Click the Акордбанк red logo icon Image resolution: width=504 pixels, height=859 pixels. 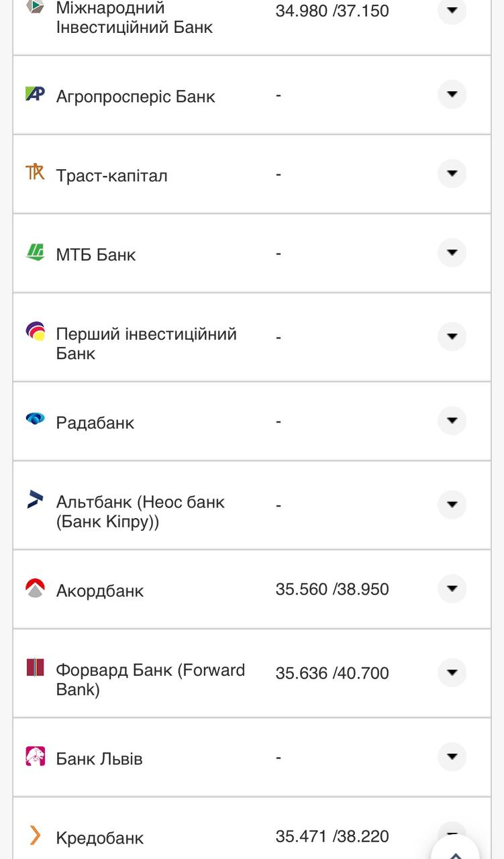pos(35,588)
